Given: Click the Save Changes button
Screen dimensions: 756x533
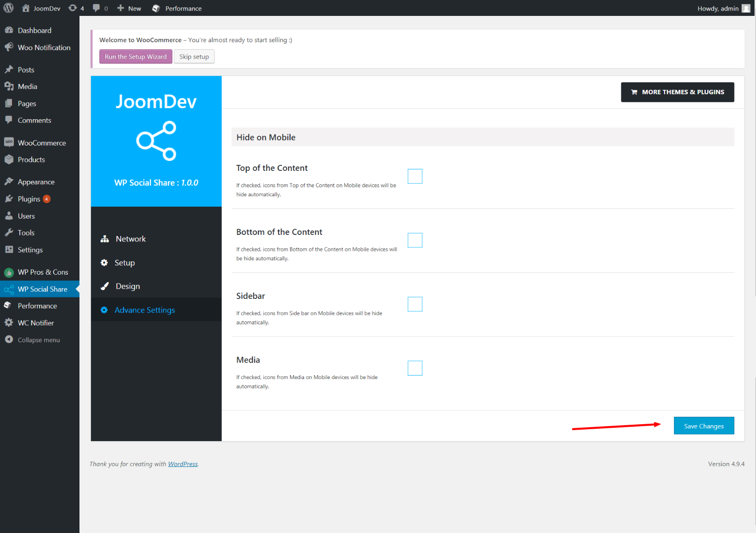Looking at the screenshot, I should click(704, 426).
